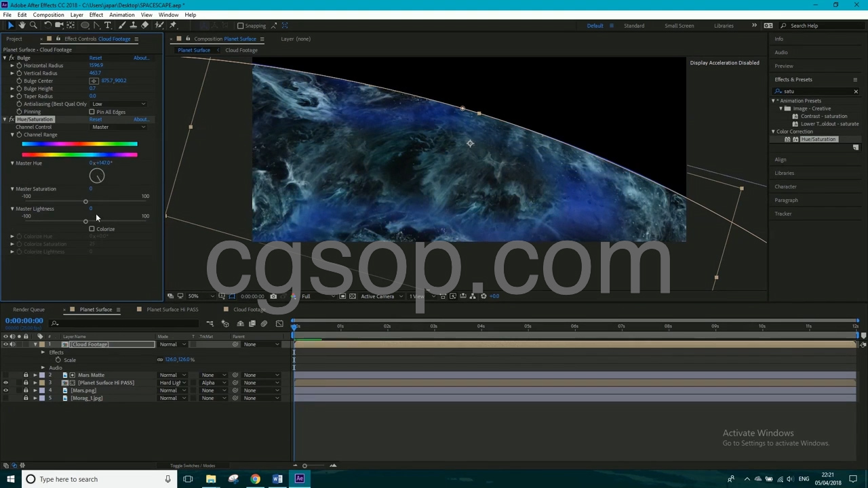
Task: Click the composition snapshot camera icon
Action: click(x=273, y=296)
